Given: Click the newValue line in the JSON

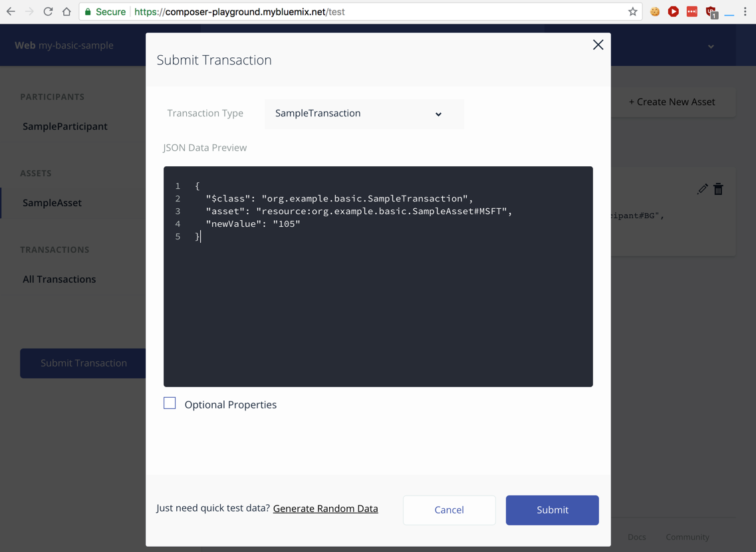Looking at the screenshot, I should click(x=253, y=223).
